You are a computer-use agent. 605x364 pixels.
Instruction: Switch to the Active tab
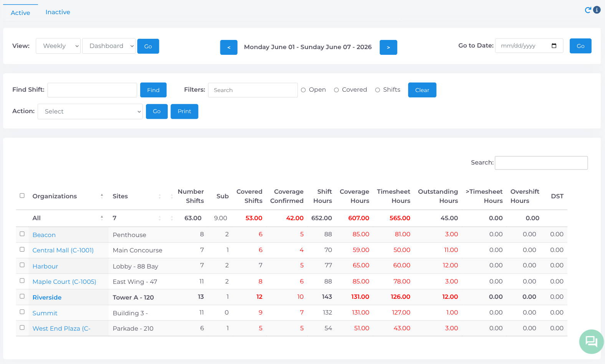click(20, 13)
